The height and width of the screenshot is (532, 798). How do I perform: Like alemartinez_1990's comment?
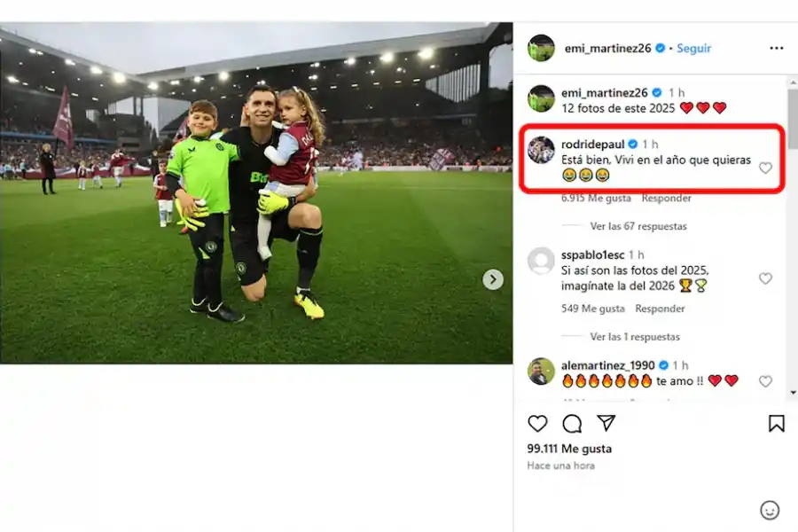765,381
